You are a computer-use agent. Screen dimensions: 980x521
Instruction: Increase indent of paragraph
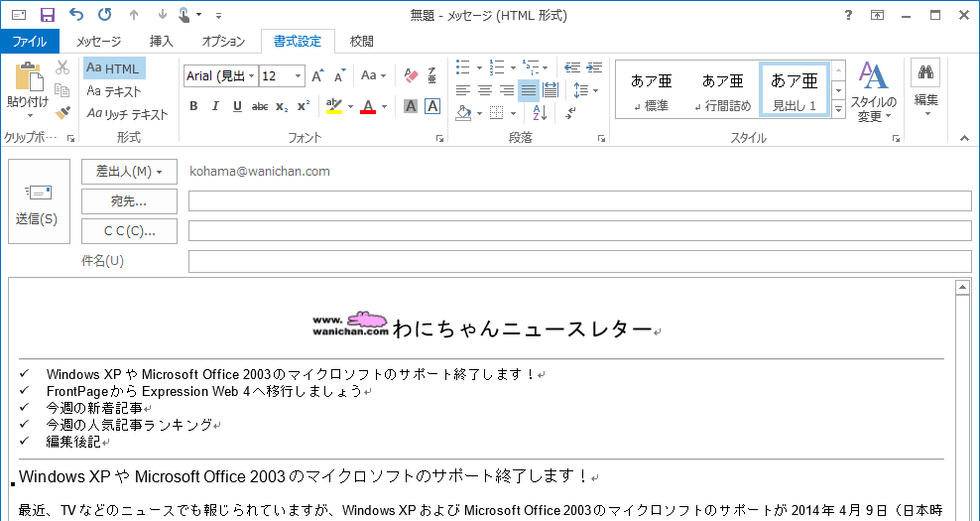594,67
